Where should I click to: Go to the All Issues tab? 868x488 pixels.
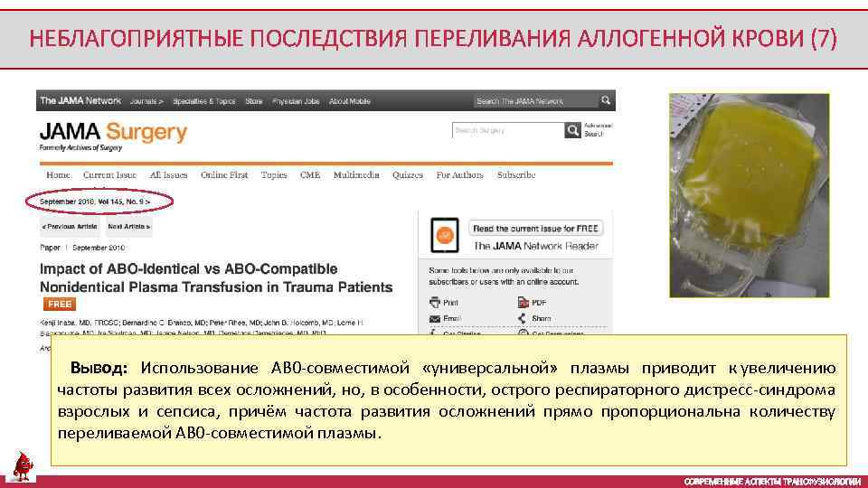pos(168,174)
